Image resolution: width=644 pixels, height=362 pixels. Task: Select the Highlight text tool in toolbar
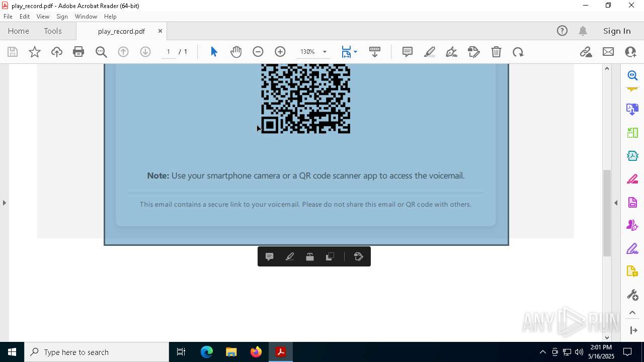(x=430, y=52)
